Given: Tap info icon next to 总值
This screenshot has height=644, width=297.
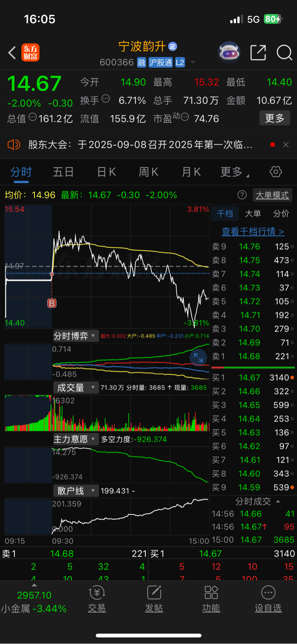Looking at the screenshot, I should point(32,117).
